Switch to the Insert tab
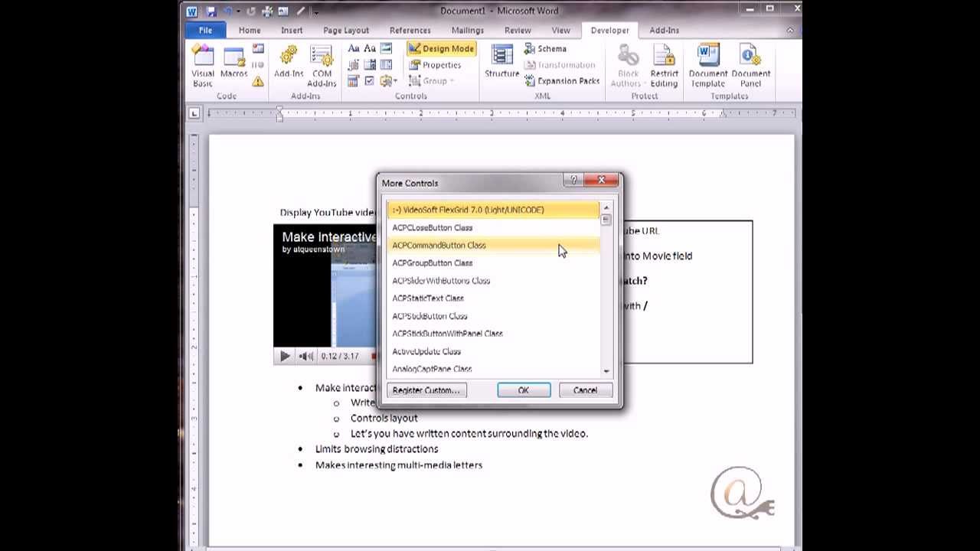980x551 pixels. pos(292,31)
